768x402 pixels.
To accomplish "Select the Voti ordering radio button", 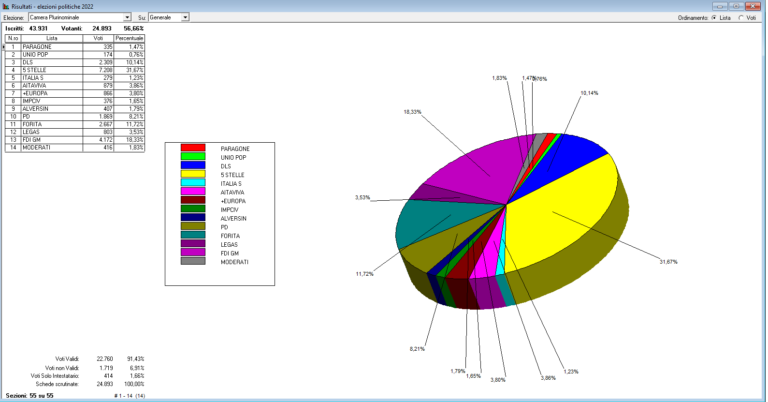I will click(741, 17).
